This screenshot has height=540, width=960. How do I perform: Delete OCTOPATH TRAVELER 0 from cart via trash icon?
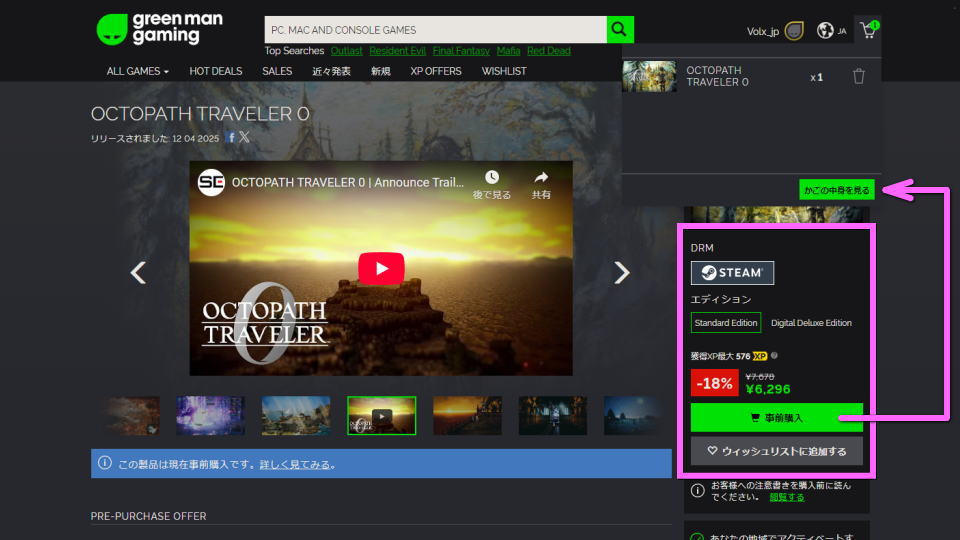click(x=858, y=77)
